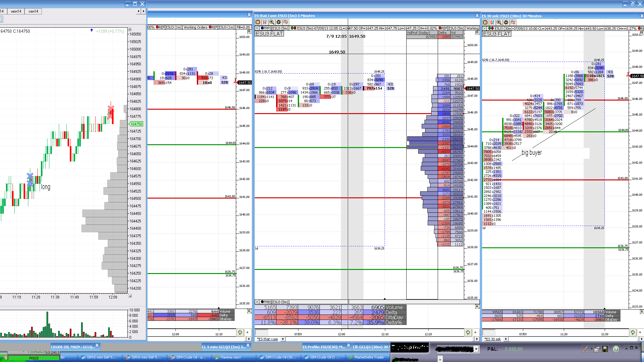
Task: Click drawing tools icon in ES 30-minute chart
Action: tap(513, 22)
